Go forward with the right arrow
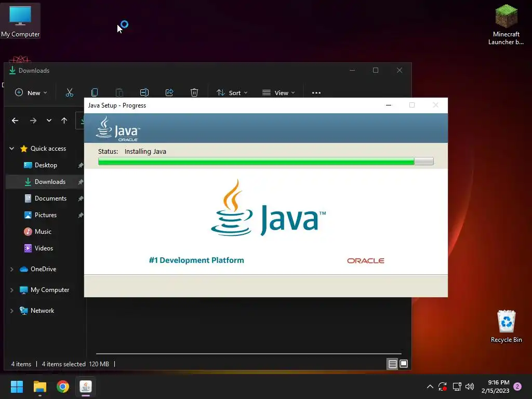This screenshot has height=399, width=532. click(33, 121)
